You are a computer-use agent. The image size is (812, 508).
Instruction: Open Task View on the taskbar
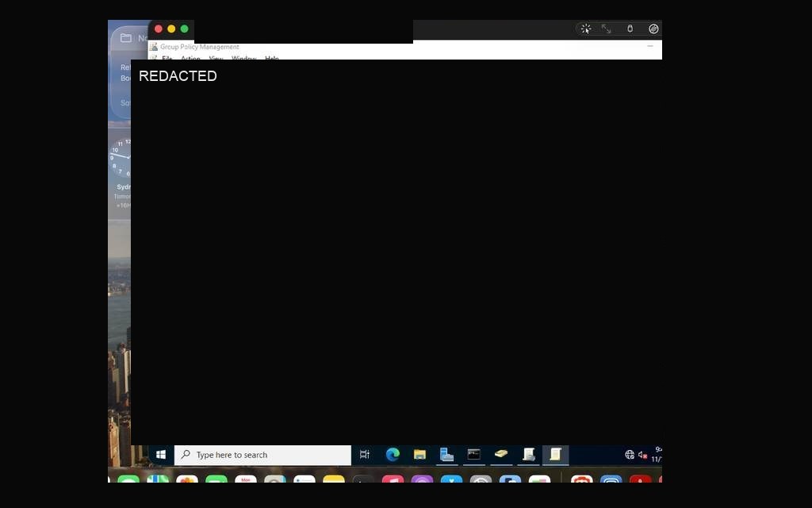[x=365, y=455]
